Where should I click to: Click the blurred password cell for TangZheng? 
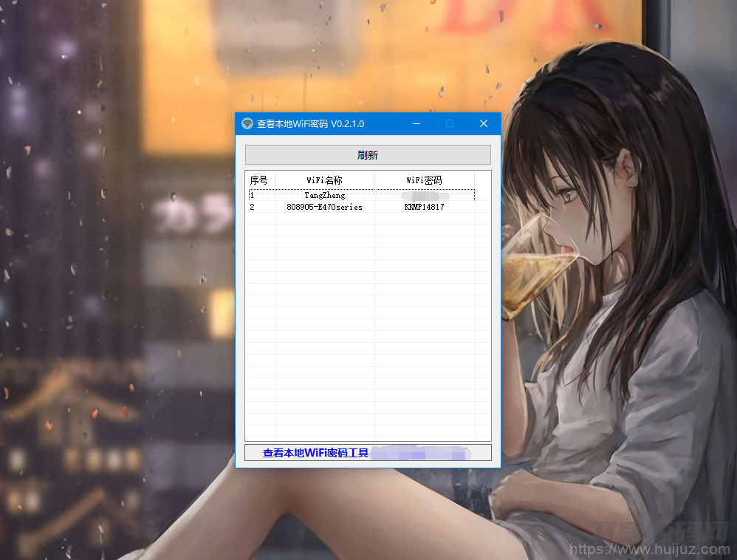[425, 195]
